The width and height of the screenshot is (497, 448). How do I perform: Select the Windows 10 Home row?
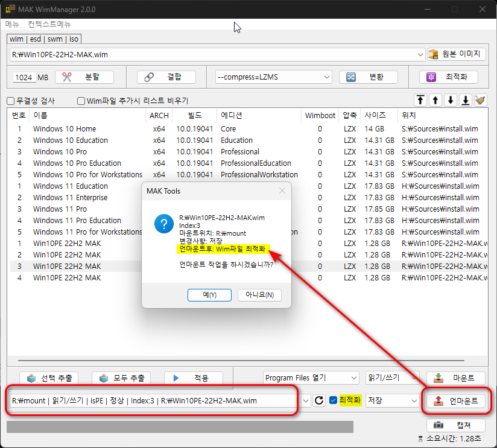point(249,129)
